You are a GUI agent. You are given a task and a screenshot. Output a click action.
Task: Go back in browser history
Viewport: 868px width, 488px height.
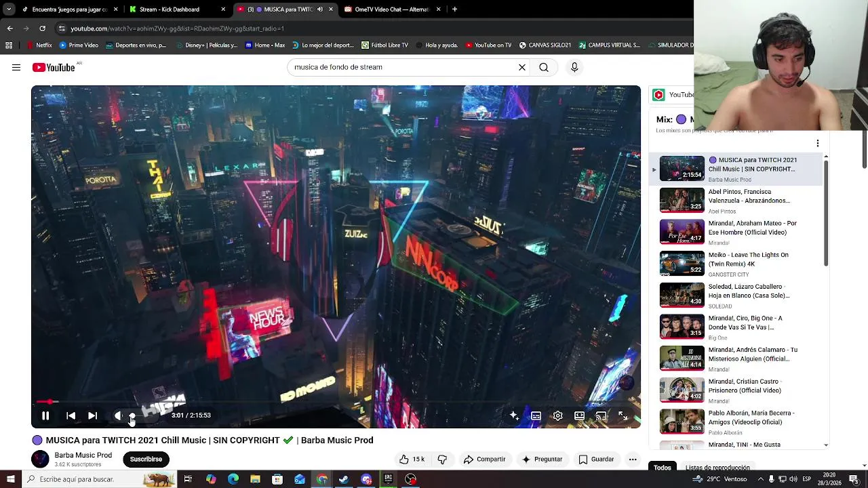click(x=9, y=28)
